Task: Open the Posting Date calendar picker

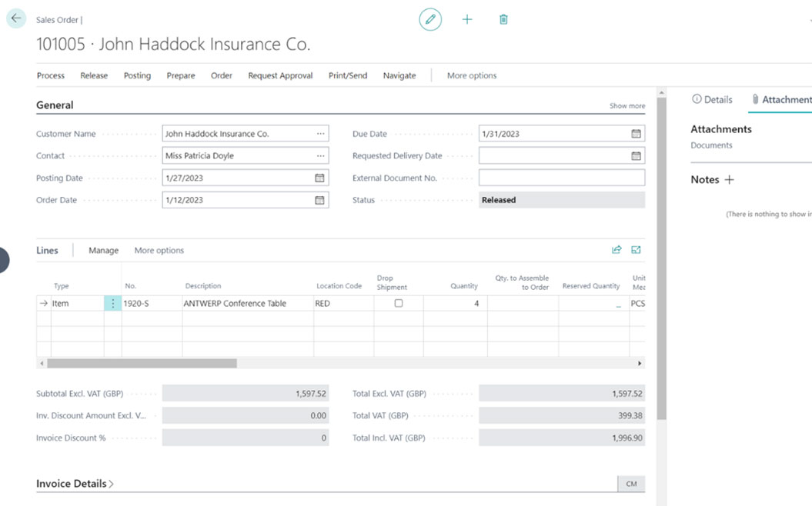Action: click(x=319, y=178)
